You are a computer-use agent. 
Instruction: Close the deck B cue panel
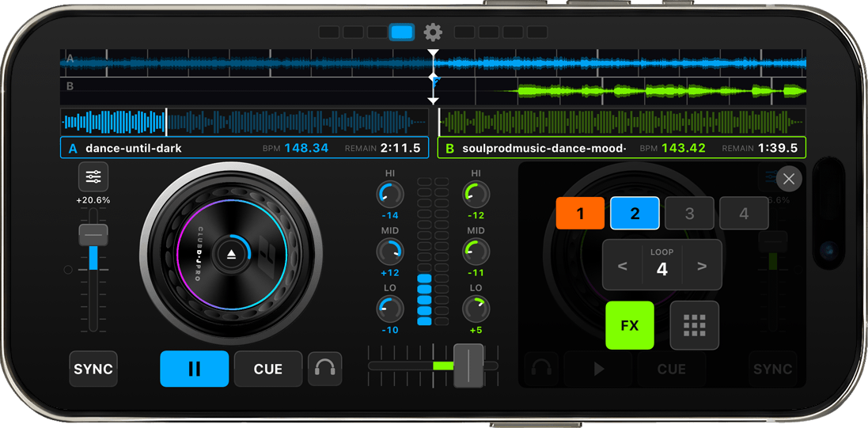(x=789, y=179)
